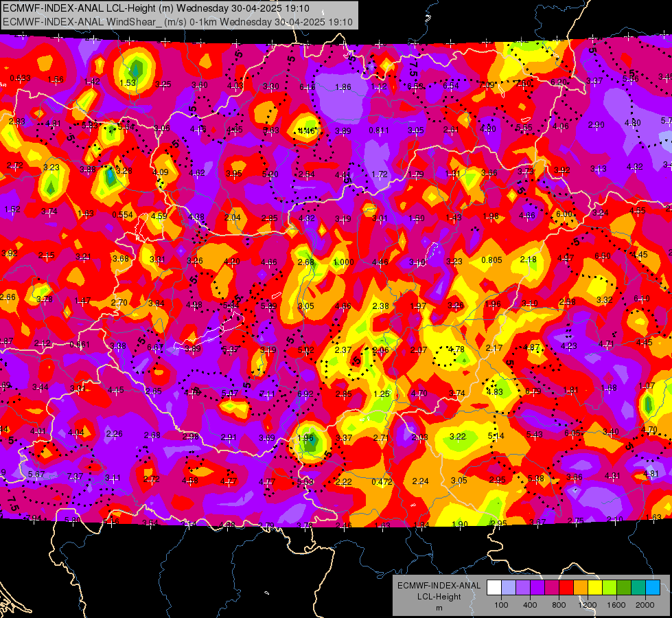Click the legend label "800"
Image resolution: width=672 pixels, height=618 pixels.
pyautogui.click(x=559, y=605)
